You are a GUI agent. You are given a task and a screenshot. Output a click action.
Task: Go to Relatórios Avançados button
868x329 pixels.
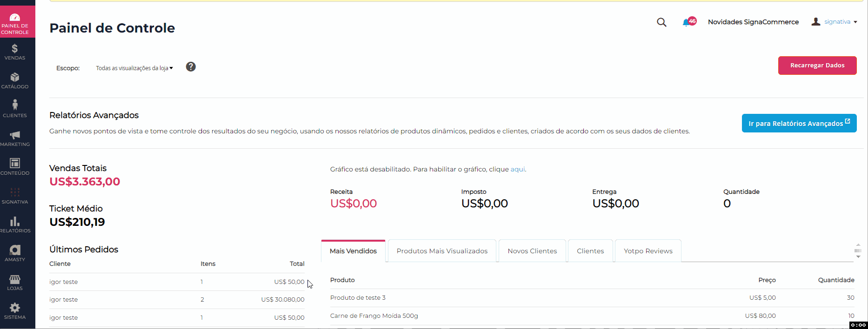799,124
